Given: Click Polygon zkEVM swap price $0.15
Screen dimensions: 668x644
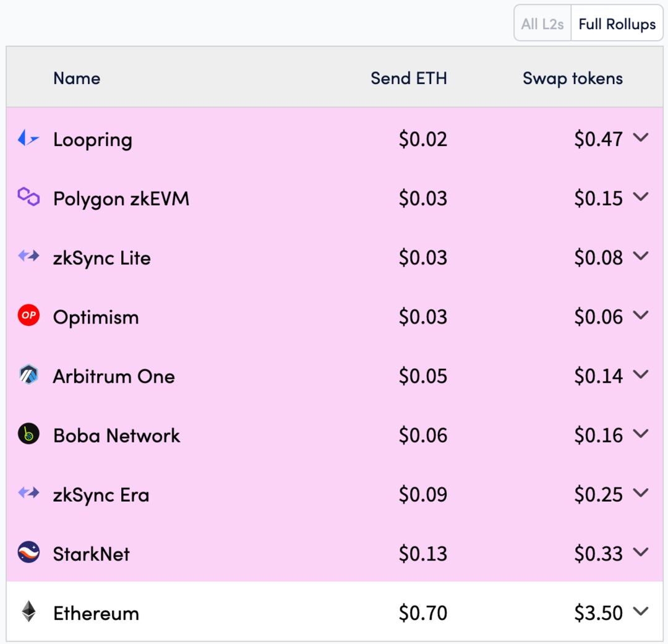Looking at the screenshot, I should [x=598, y=198].
